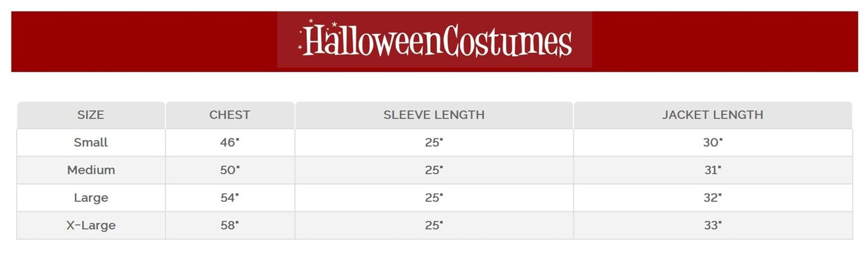This screenshot has width=868, height=256.
Task: Click the 54" chest value
Action: click(x=230, y=198)
